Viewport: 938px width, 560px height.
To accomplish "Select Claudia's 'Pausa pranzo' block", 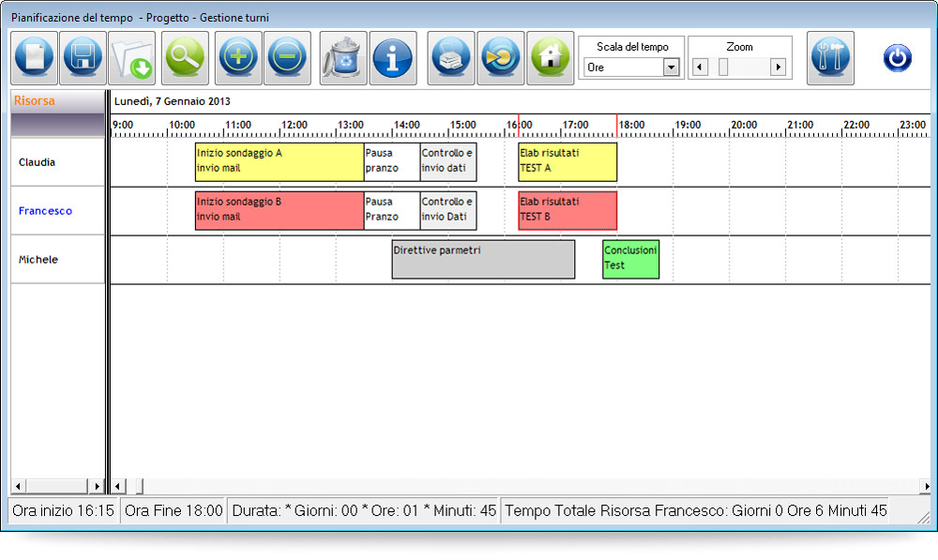I will coord(392,161).
